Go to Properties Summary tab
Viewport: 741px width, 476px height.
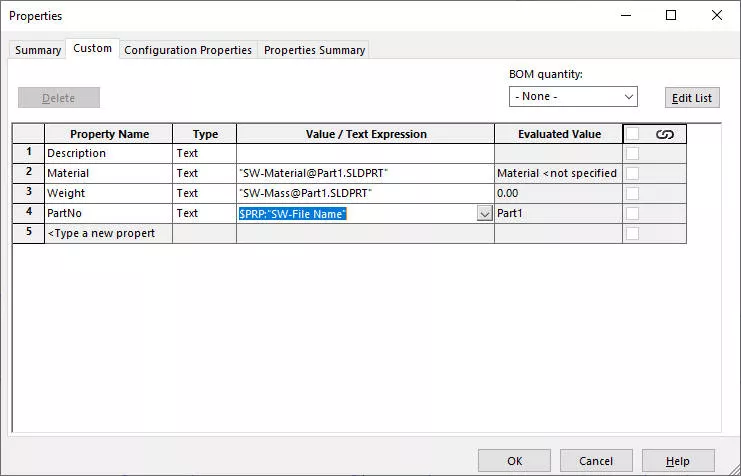314,50
